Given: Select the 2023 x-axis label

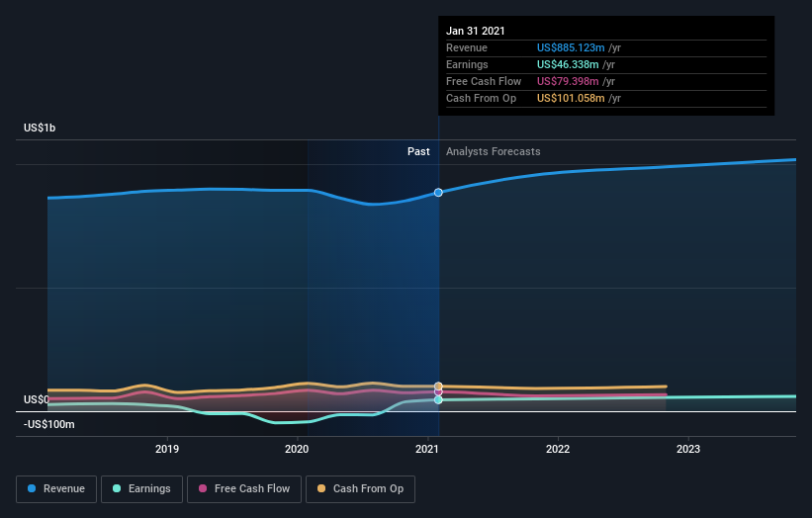Looking at the screenshot, I should [x=688, y=449].
